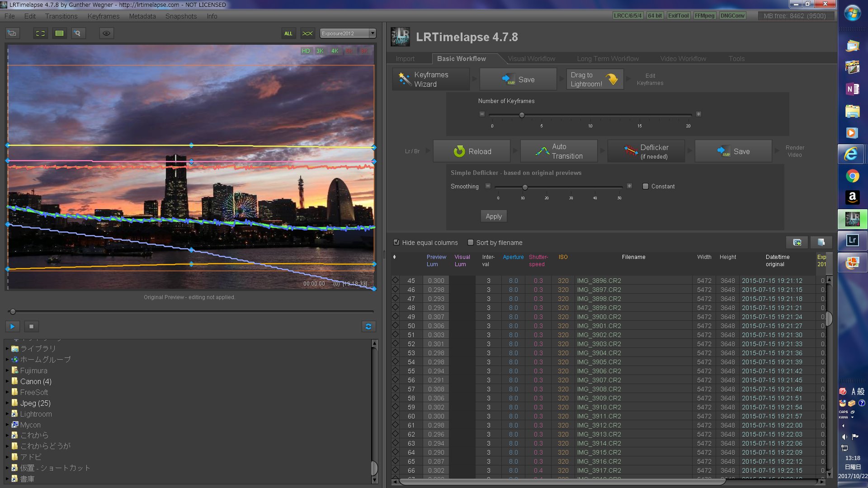Viewport: 868px width, 488px height.
Task: Switch to the Visual Workflow tab
Action: pos(531,59)
